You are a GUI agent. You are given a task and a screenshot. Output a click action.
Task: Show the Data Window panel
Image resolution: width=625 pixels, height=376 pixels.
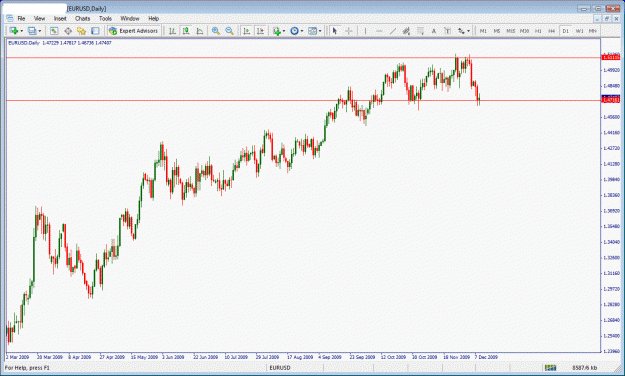point(68,31)
